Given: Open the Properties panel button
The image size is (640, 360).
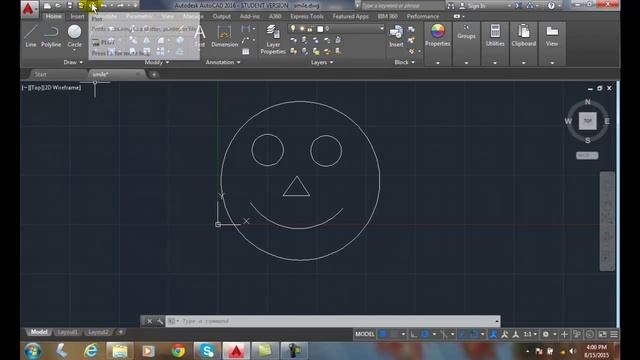Looking at the screenshot, I should pos(438,35).
